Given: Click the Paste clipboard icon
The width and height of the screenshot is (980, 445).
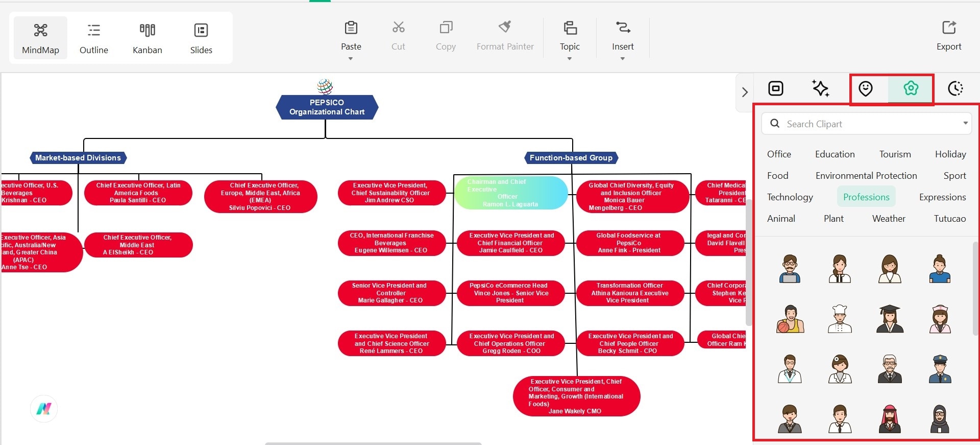Looking at the screenshot, I should [x=351, y=27].
